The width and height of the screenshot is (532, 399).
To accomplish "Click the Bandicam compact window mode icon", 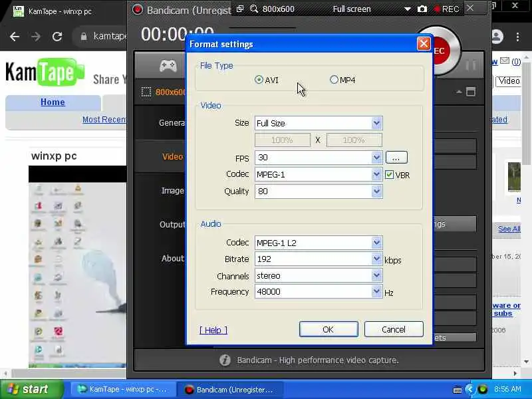I will (471, 92).
